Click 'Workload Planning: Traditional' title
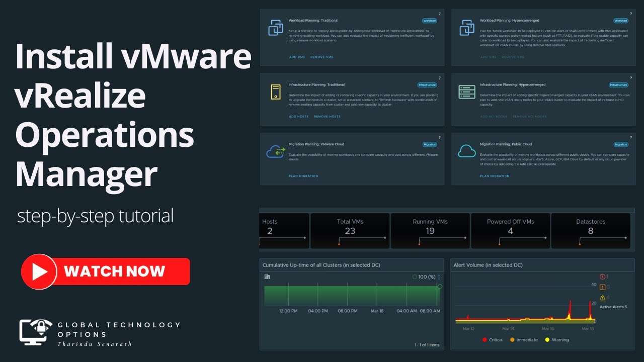Screen dimensions: 644x362 pyautogui.click(x=313, y=21)
